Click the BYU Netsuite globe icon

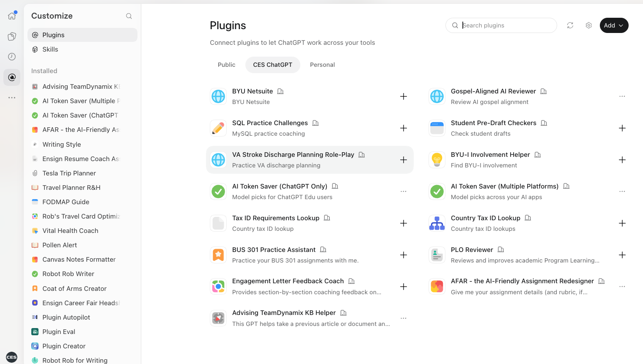218,96
